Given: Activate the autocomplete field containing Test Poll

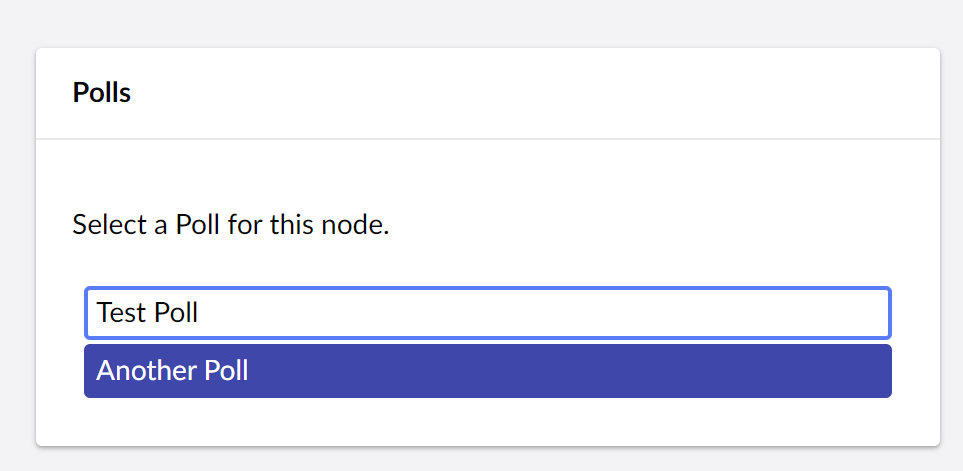Looking at the screenshot, I should coord(487,313).
